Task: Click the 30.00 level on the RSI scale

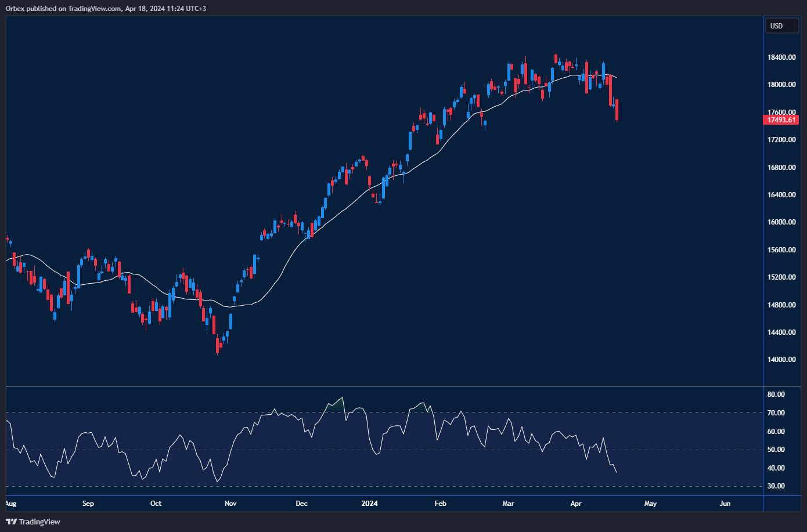Action: pyautogui.click(x=776, y=486)
